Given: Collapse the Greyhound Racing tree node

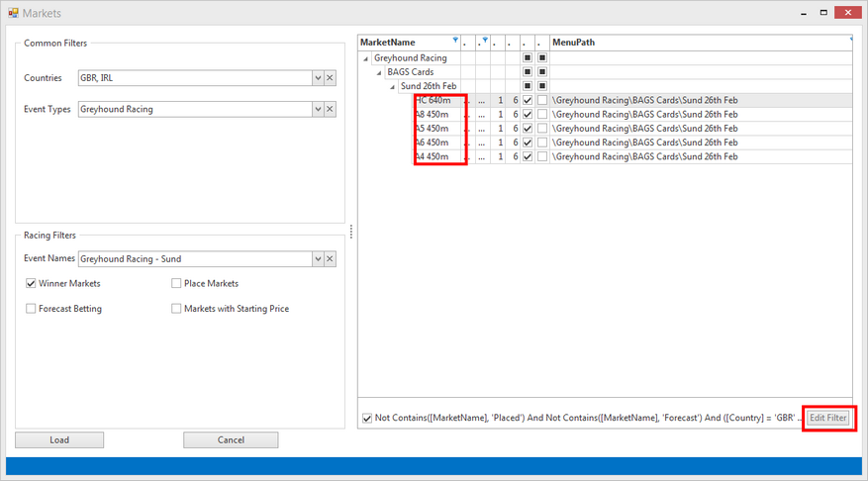Looking at the screenshot, I should (x=365, y=58).
